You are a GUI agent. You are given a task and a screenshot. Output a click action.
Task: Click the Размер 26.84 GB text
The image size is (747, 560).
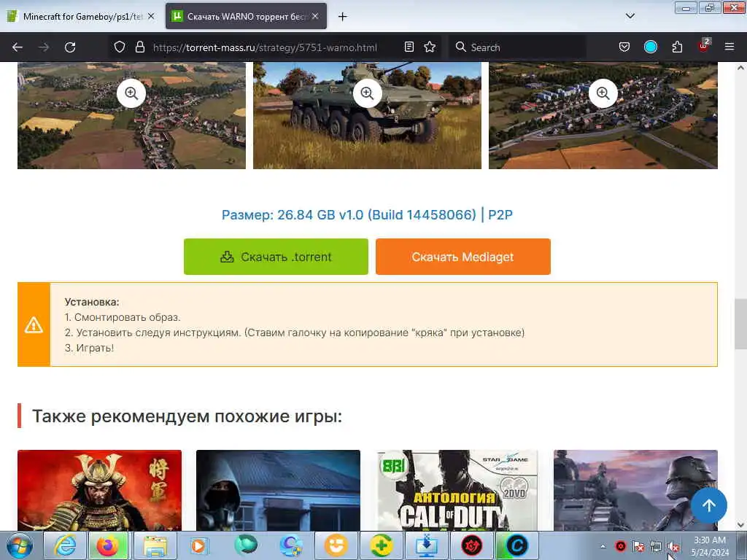tap(367, 215)
